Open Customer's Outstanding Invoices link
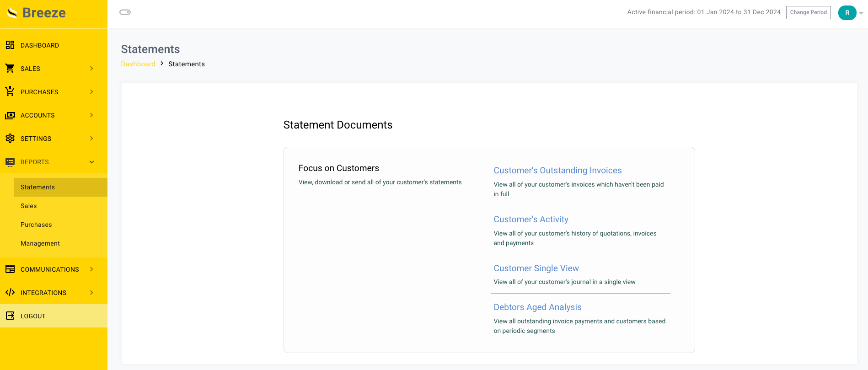This screenshot has width=868, height=370. tap(557, 170)
